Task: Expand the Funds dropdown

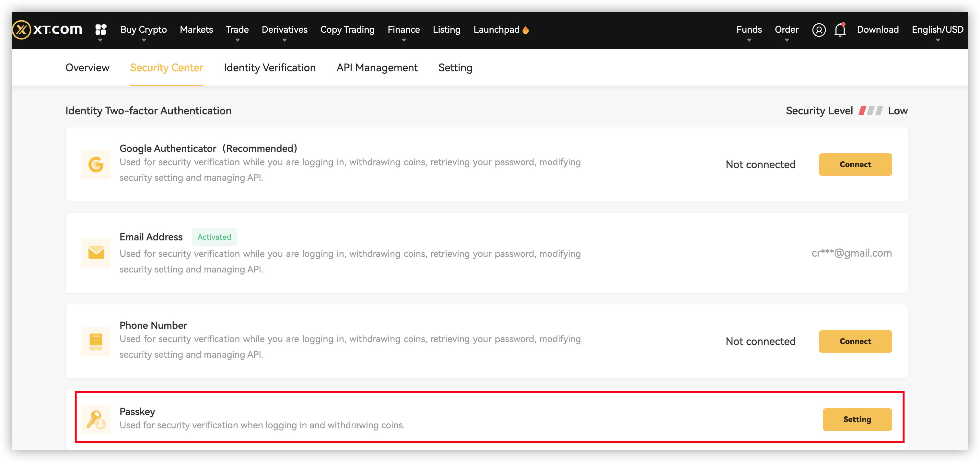Action: [x=749, y=30]
